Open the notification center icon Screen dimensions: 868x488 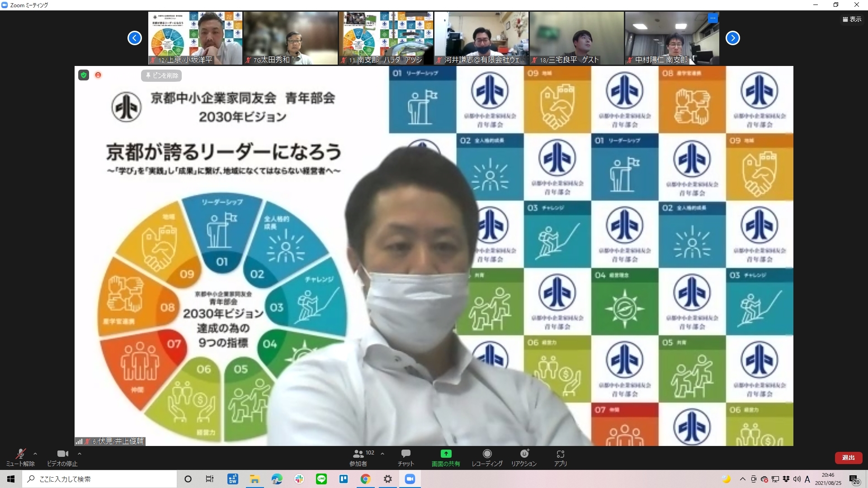tap(854, 479)
